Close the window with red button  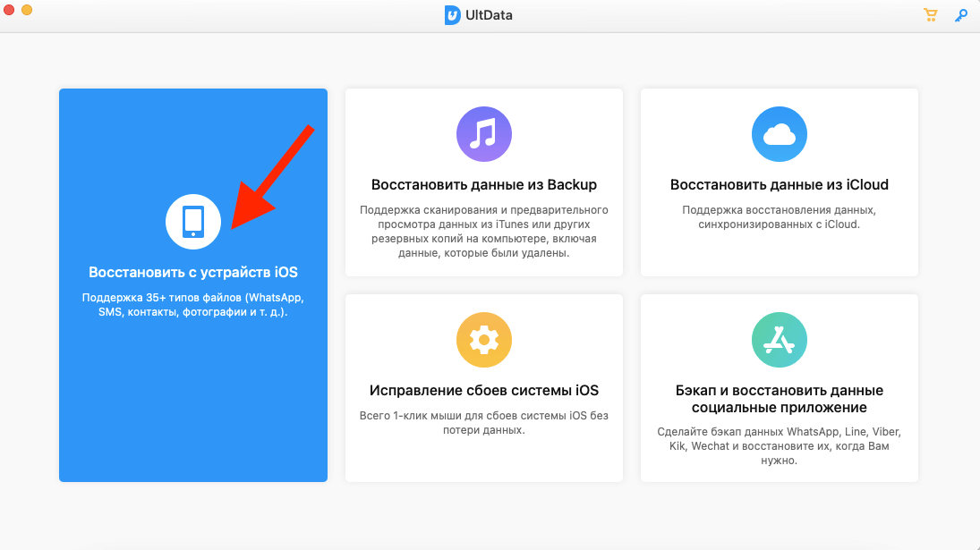click(x=9, y=10)
